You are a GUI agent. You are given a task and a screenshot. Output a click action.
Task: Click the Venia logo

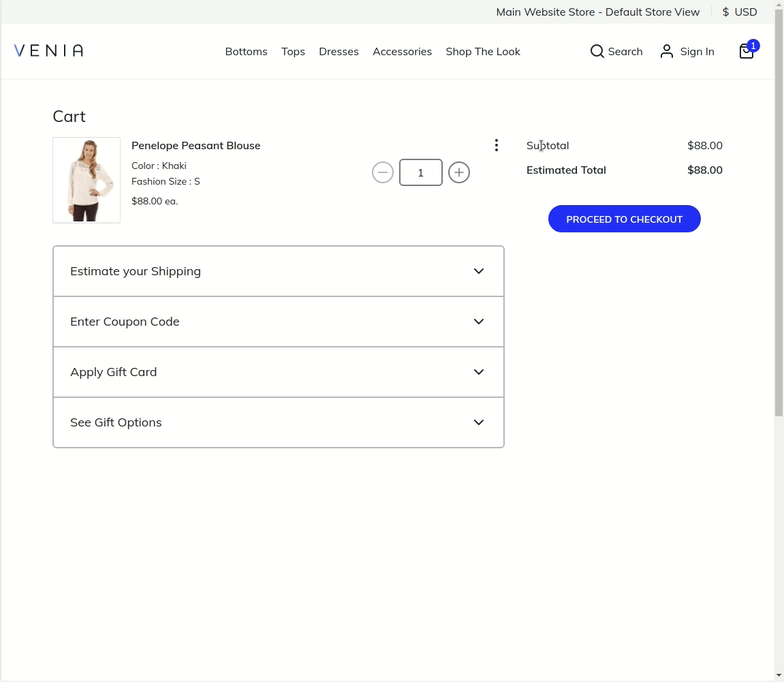48,50
